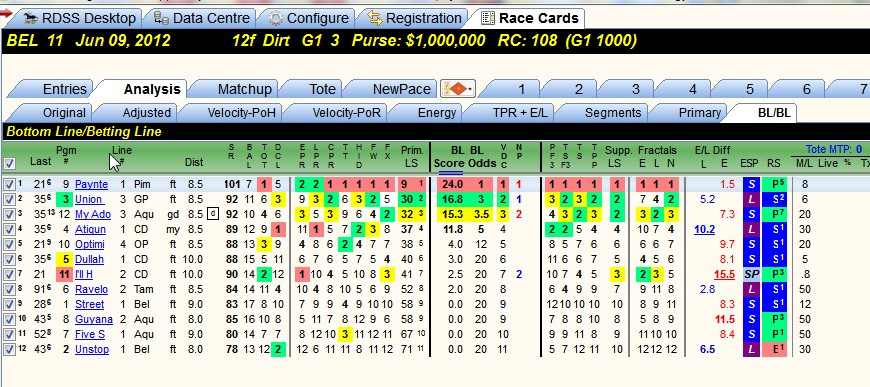870x387 pixels.
Task: Open the Dullah horse link
Action: click(89, 259)
